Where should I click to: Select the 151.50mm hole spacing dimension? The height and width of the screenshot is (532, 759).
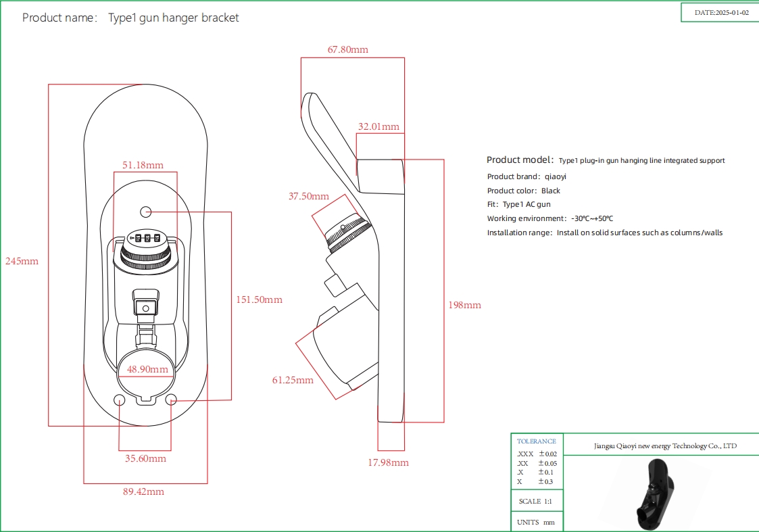pyautogui.click(x=258, y=299)
